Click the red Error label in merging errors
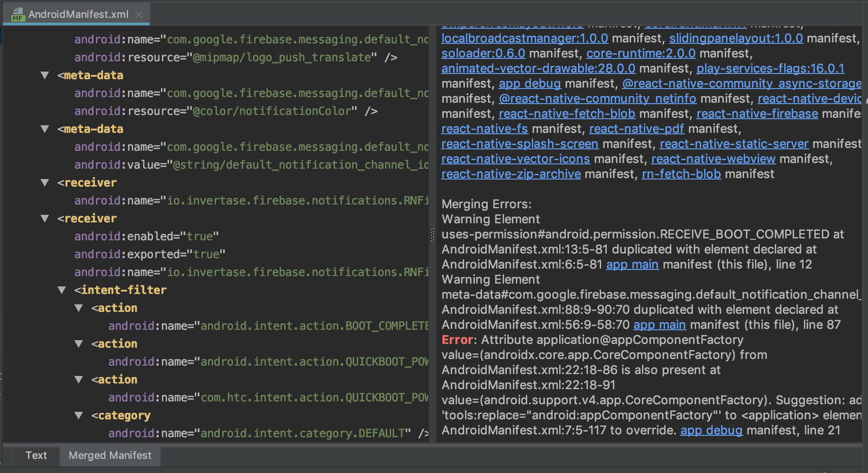 [x=457, y=340]
